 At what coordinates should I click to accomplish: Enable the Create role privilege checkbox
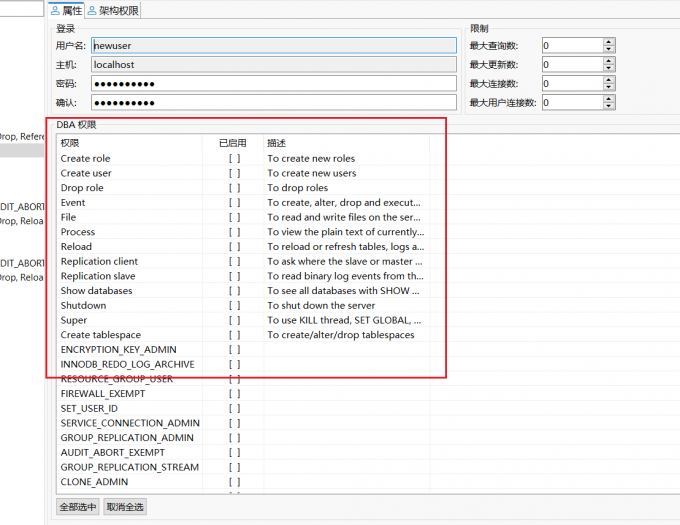(x=234, y=158)
